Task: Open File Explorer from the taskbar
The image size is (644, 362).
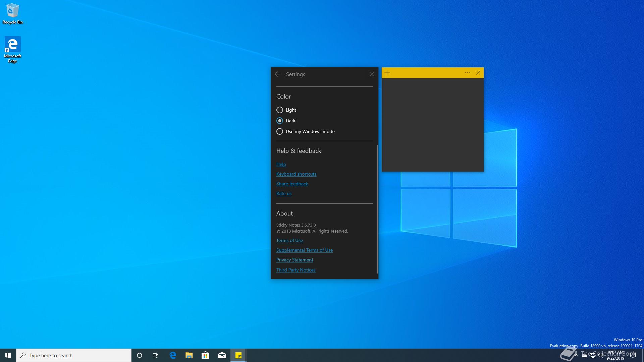Action: (x=189, y=355)
